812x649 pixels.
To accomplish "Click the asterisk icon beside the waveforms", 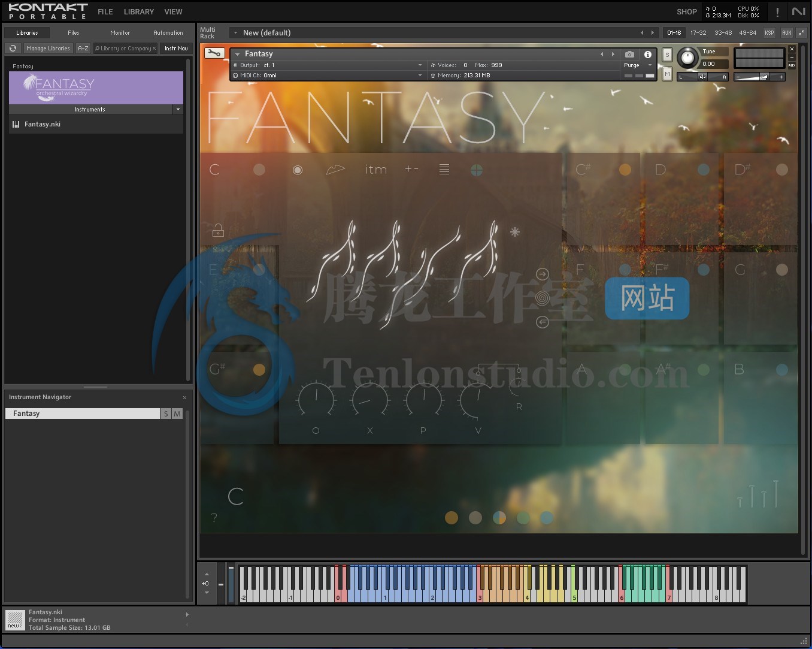I will (515, 231).
